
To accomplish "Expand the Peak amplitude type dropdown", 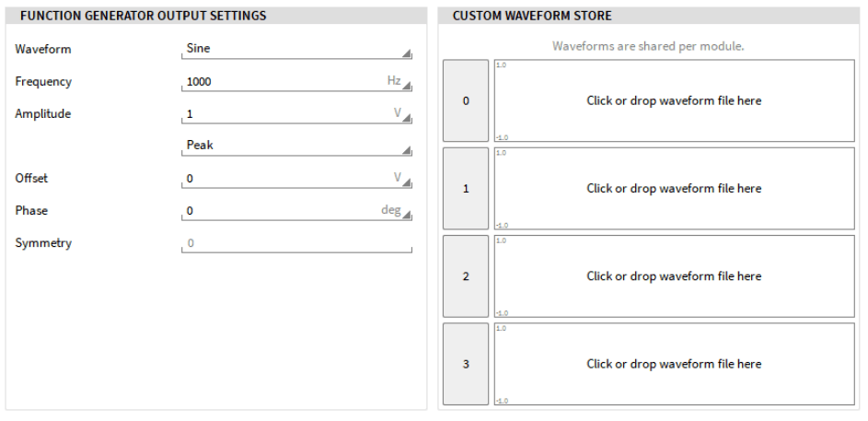I will 296,146.
